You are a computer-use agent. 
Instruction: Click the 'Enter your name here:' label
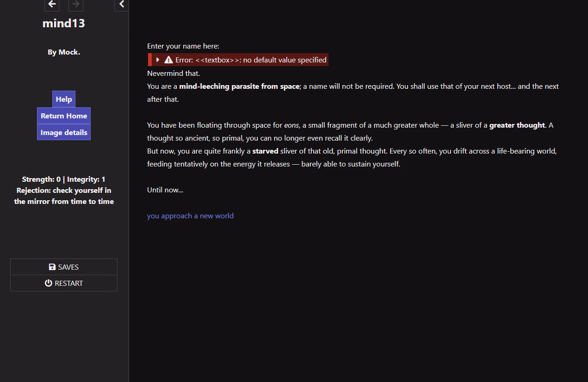click(183, 46)
